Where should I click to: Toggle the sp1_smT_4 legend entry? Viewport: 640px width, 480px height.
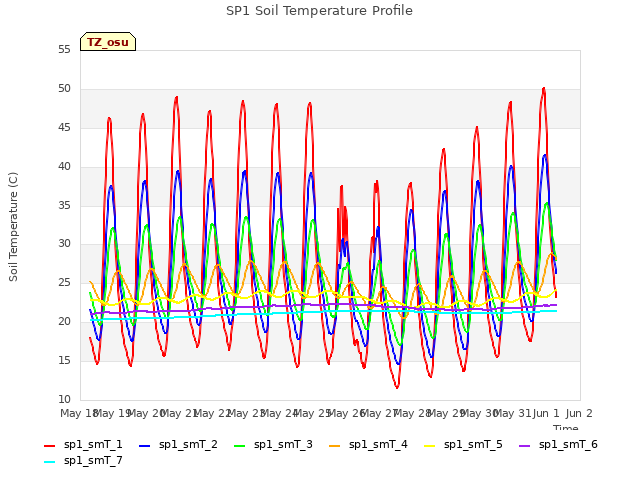click(368, 444)
